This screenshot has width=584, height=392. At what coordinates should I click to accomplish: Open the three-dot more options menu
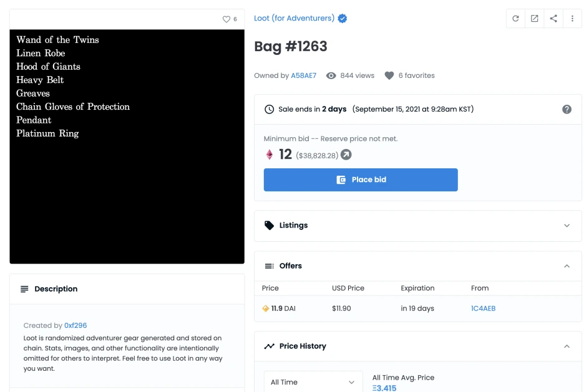tap(572, 19)
